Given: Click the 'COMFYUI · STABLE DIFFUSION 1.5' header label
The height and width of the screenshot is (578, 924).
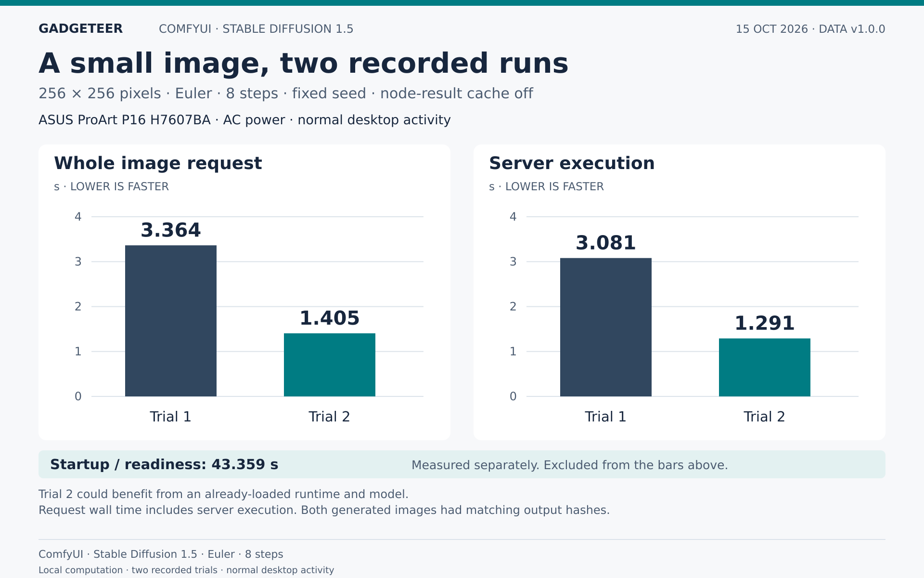Looking at the screenshot, I should pyautogui.click(x=256, y=29).
